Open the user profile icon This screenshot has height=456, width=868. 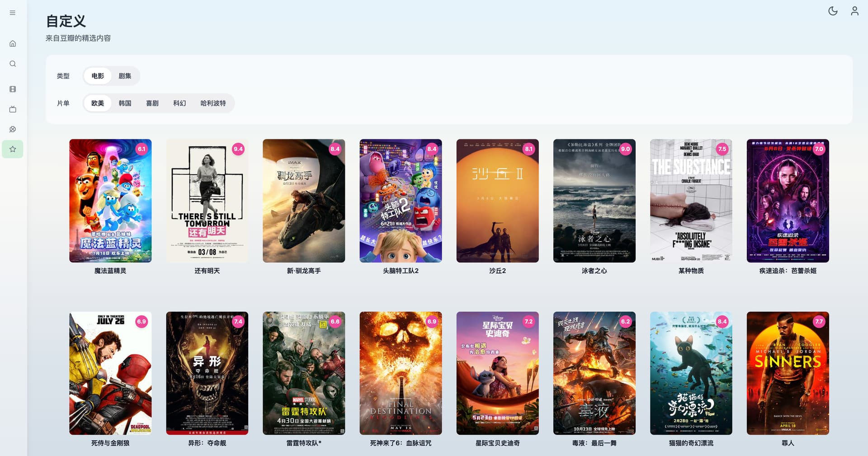tap(854, 11)
